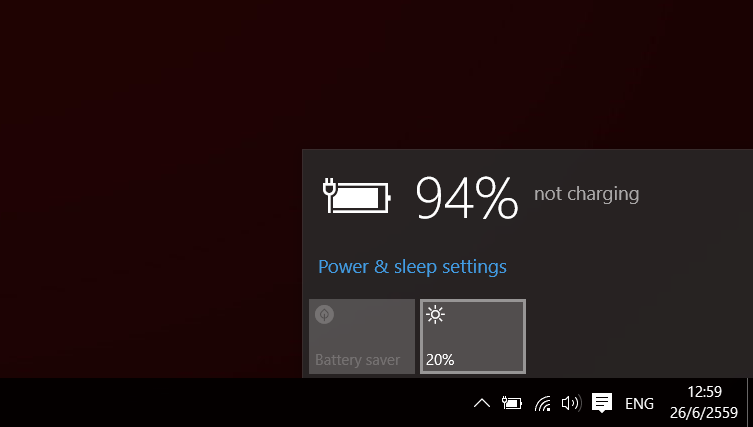This screenshot has width=753, height=427.
Task: Click the 94% battery percentage text
Action: click(x=467, y=198)
